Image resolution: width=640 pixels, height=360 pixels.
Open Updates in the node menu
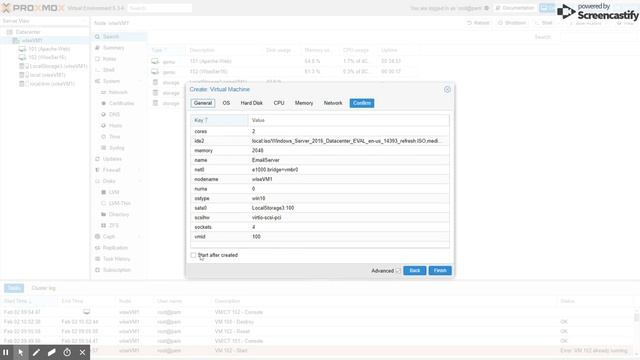pyautogui.click(x=112, y=159)
